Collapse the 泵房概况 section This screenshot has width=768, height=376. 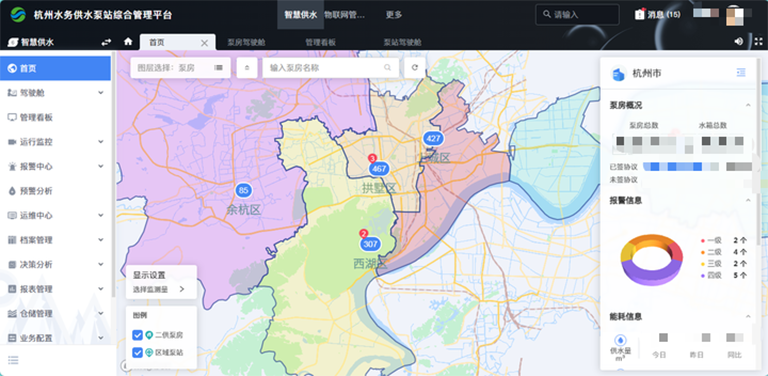pos(748,105)
